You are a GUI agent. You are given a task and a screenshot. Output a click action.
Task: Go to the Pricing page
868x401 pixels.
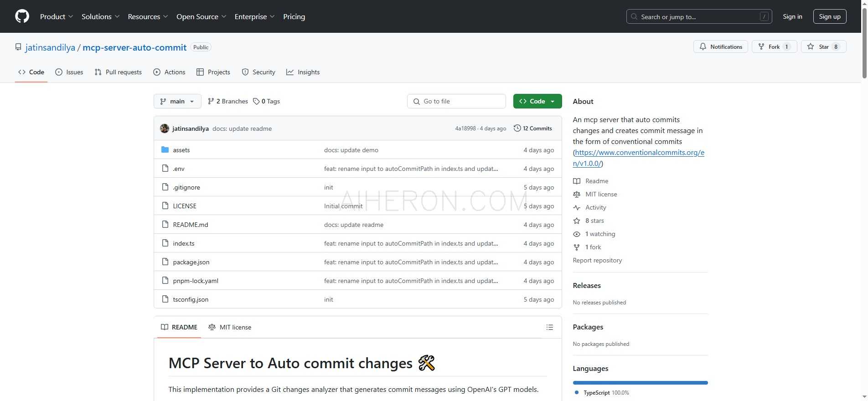294,16
